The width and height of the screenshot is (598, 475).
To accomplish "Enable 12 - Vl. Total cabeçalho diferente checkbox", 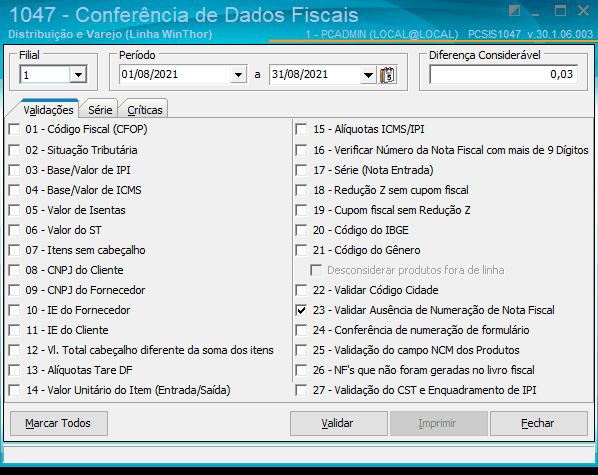I will [14, 350].
